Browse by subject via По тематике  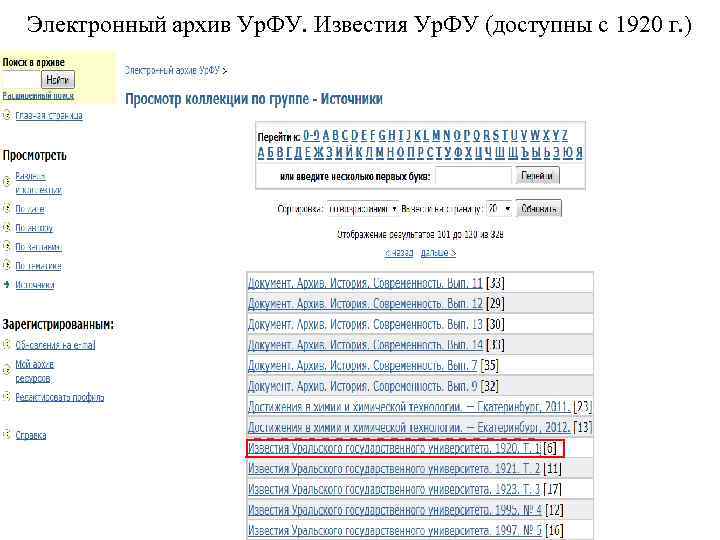(x=38, y=266)
